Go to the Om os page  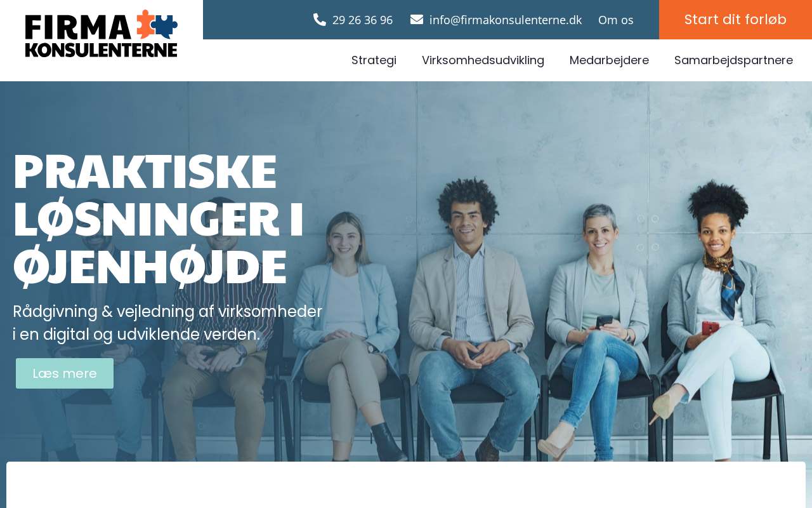pos(616,20)
